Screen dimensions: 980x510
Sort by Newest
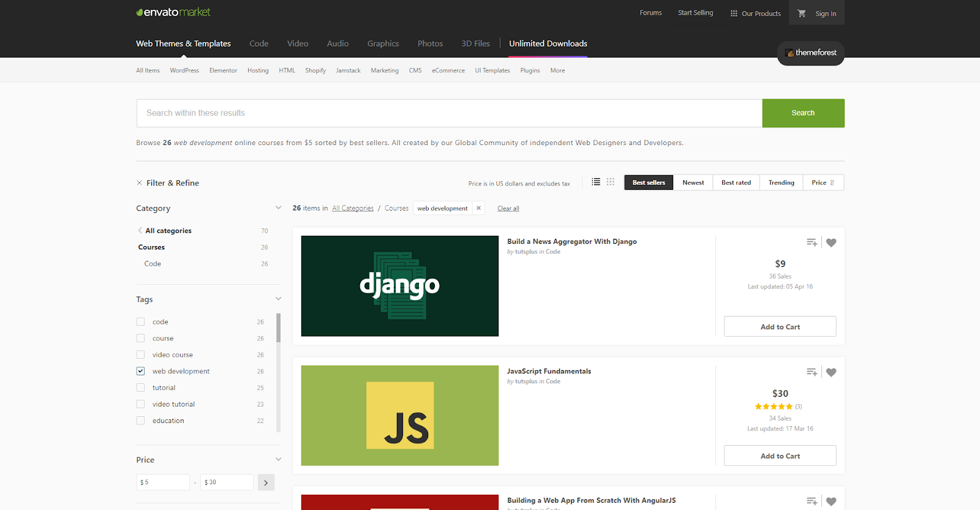tap(693, 182)
